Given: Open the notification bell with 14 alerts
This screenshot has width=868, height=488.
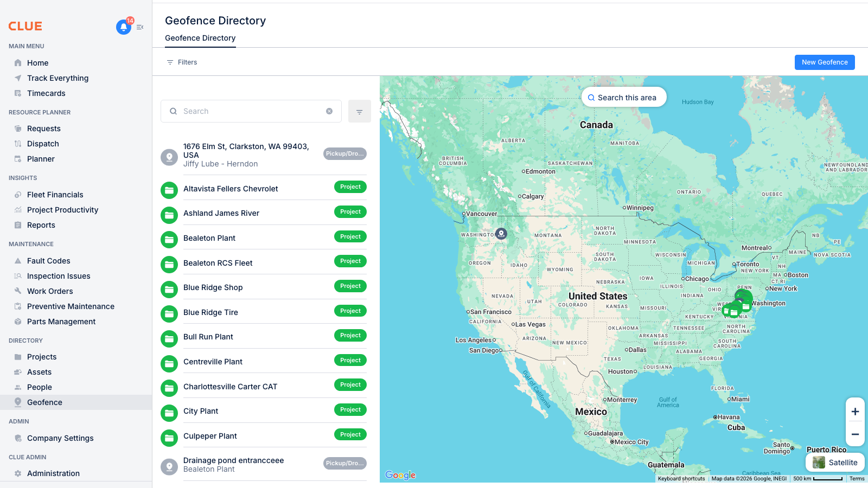Looking at the screenshot, I should (x=123, y=28).
